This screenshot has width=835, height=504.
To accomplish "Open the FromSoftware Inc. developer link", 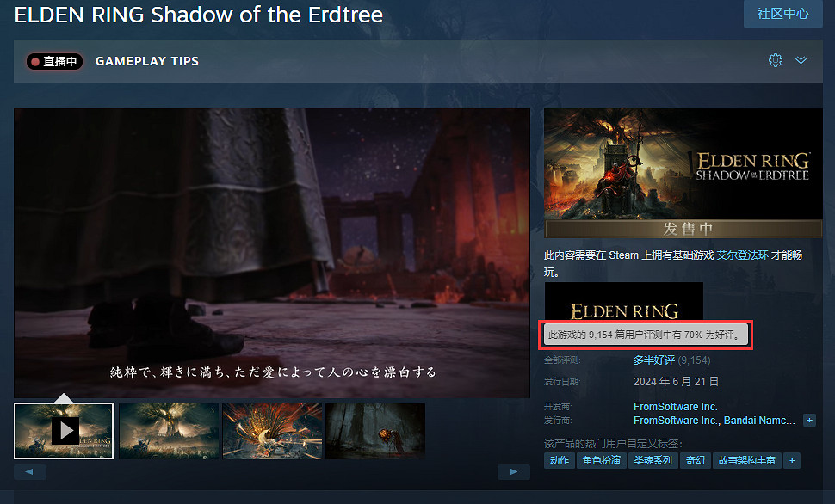I will click(x=675, y=407).
